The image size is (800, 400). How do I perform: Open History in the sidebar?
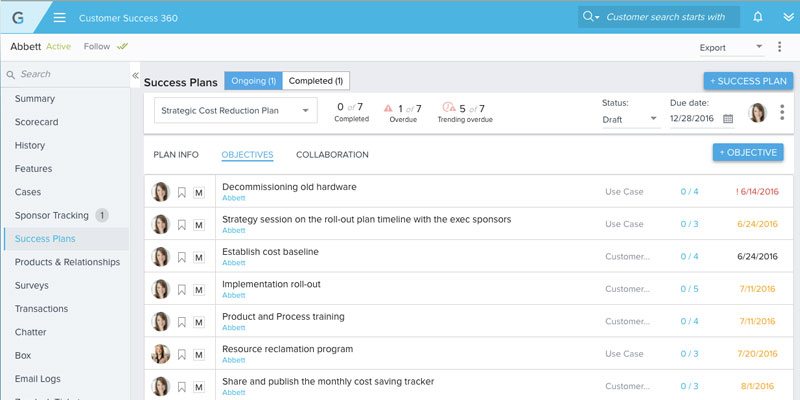30,145
